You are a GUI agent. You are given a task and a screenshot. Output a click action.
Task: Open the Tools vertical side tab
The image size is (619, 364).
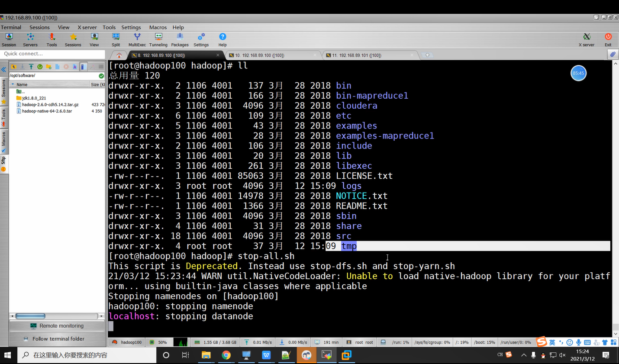(x=4, y=117)
